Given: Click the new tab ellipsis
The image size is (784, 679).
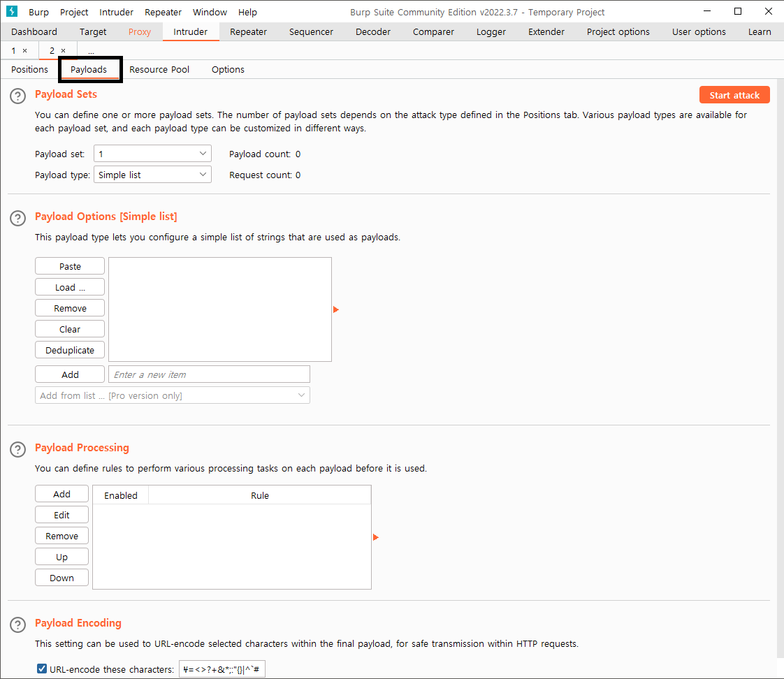Looking at the screenshot, I should (x=91, y=50).
